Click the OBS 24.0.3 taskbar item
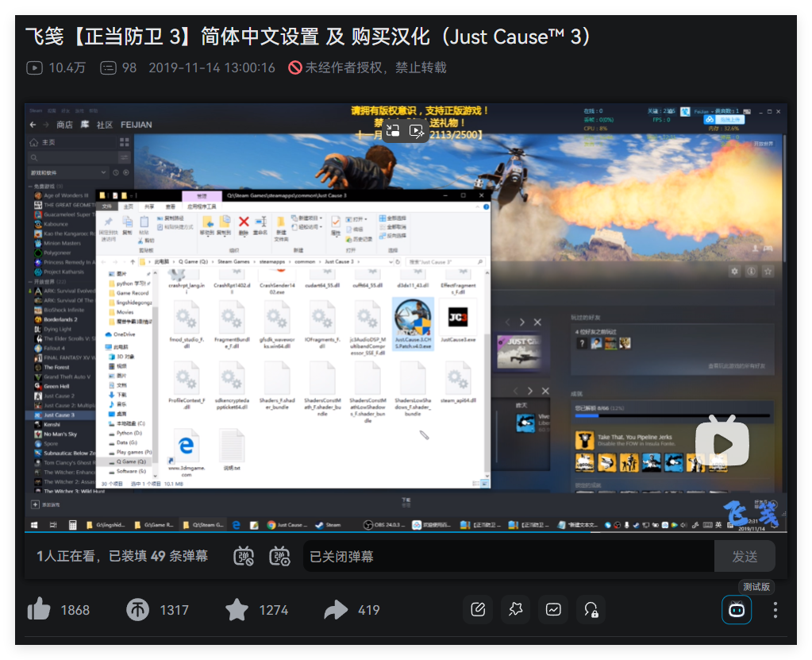The width and height of the screenshot is (812, 660). pyautogui.click(x=385, y=525)
